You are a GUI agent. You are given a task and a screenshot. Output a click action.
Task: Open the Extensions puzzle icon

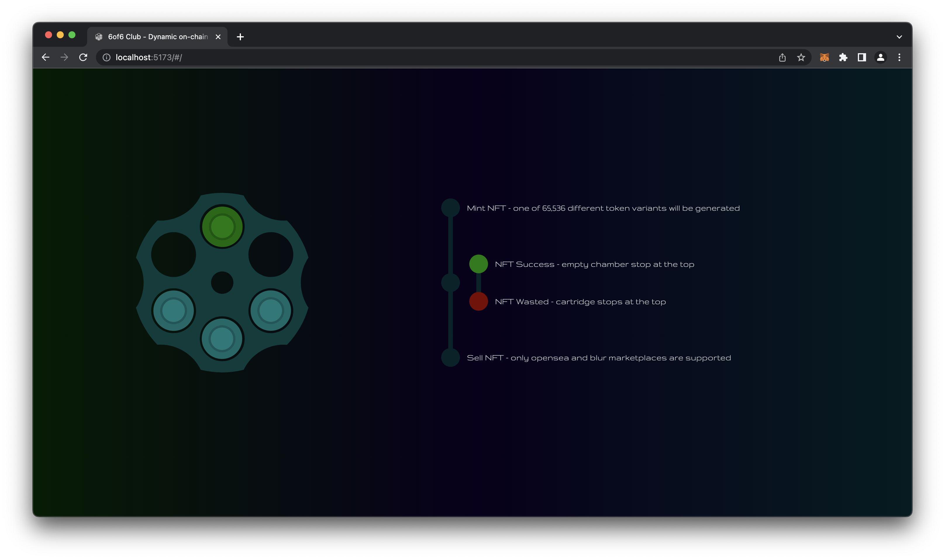[843, 57]
